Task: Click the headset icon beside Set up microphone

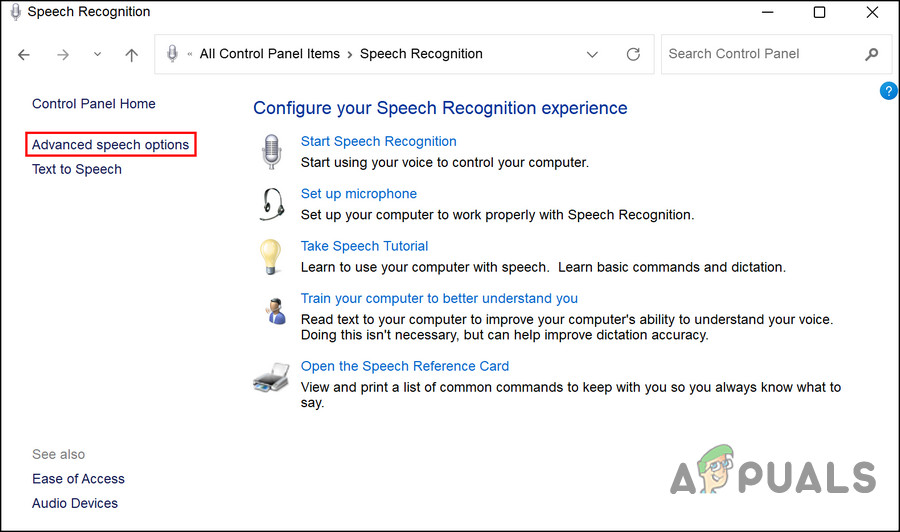Action: [x=270, y=204]
